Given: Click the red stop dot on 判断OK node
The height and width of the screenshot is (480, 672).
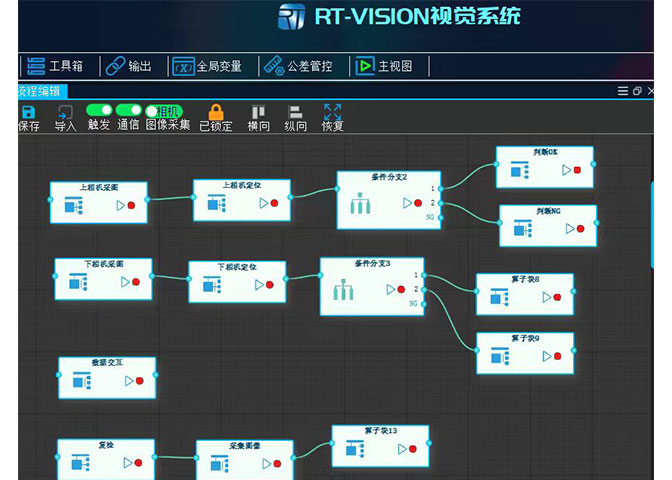Looking at the screenshot, I should pos(577,170).
